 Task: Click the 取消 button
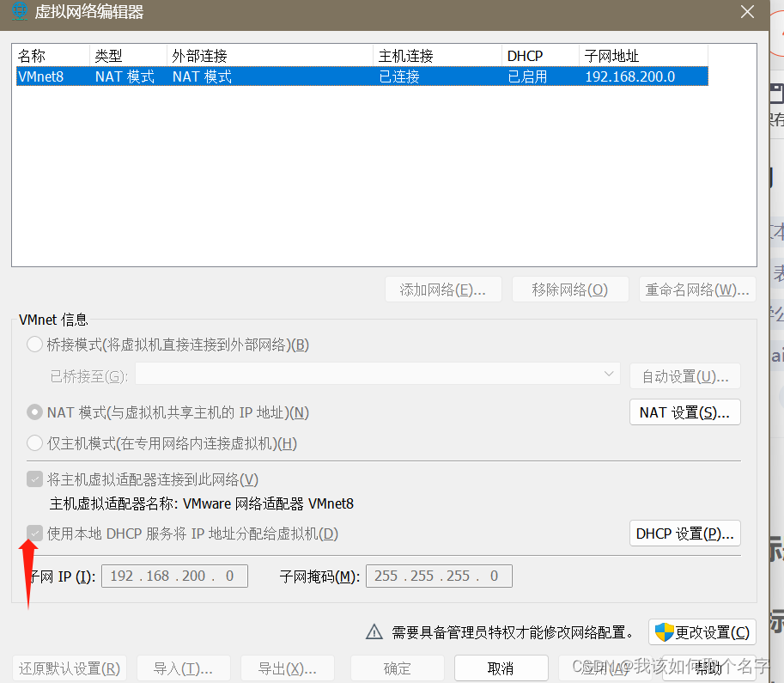501,668
